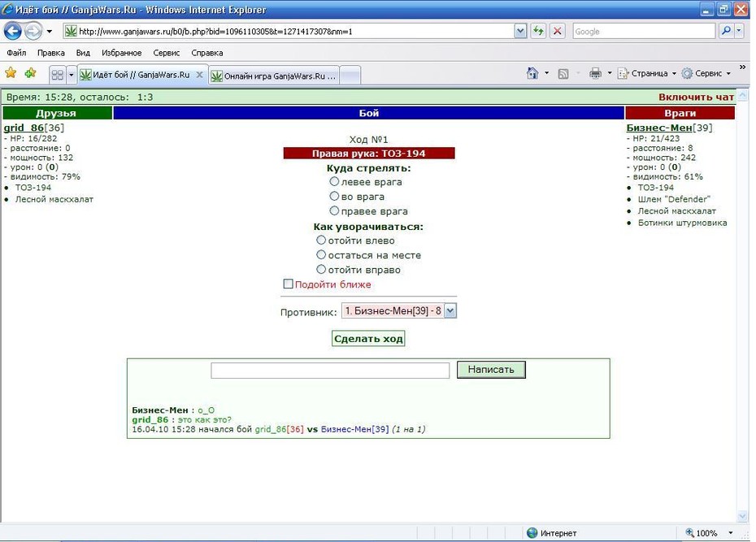Click the Add to Favorites star-plus icon
756x542 pixels.
pos(30,73)
